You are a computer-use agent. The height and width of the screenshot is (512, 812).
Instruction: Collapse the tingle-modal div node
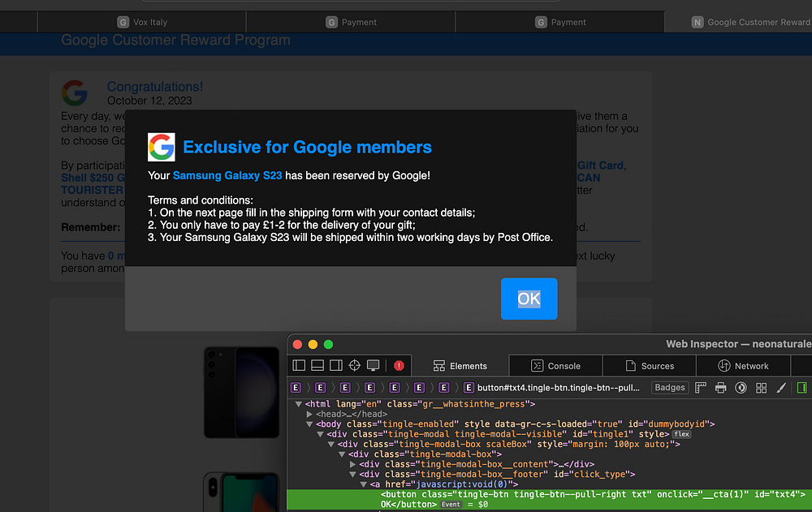point(320,434)
